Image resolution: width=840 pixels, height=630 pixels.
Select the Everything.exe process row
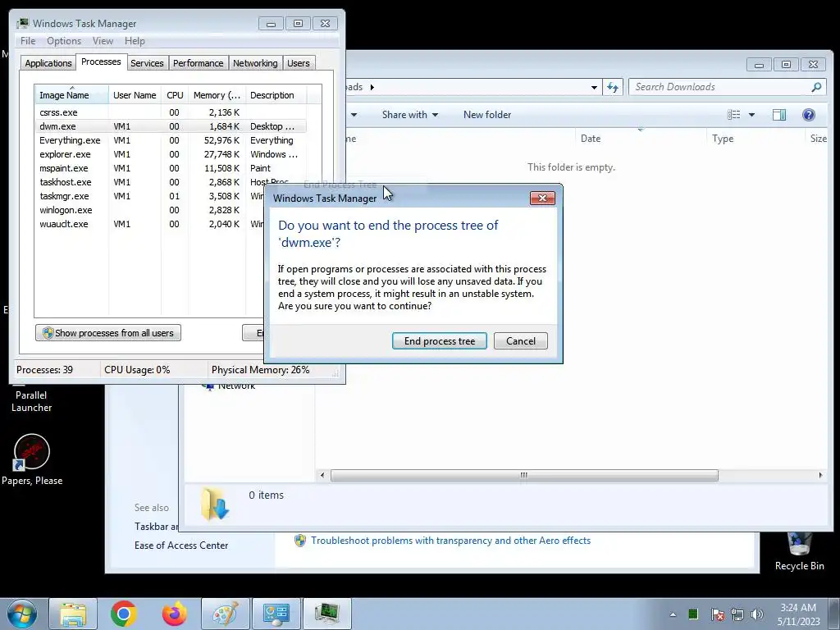pos(171,140)
